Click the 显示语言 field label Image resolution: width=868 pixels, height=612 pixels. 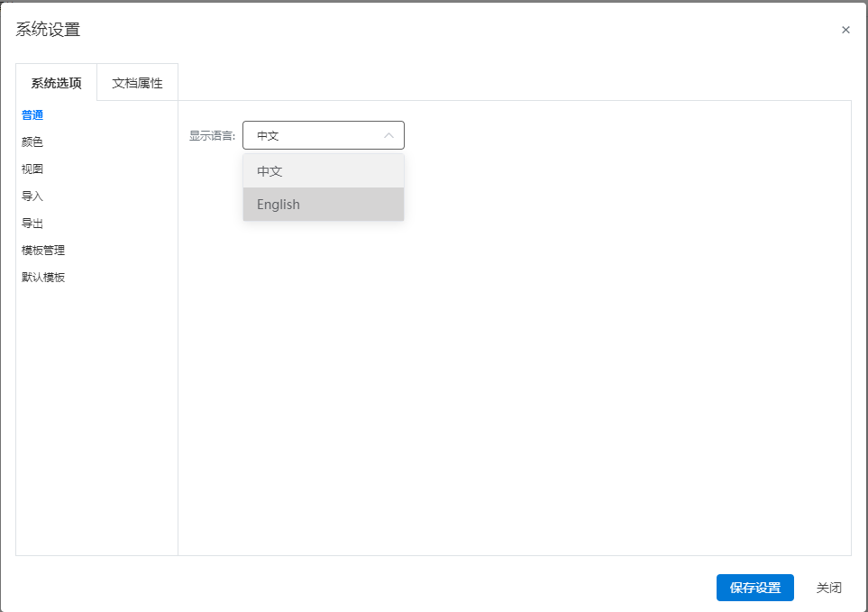point(212,136)
